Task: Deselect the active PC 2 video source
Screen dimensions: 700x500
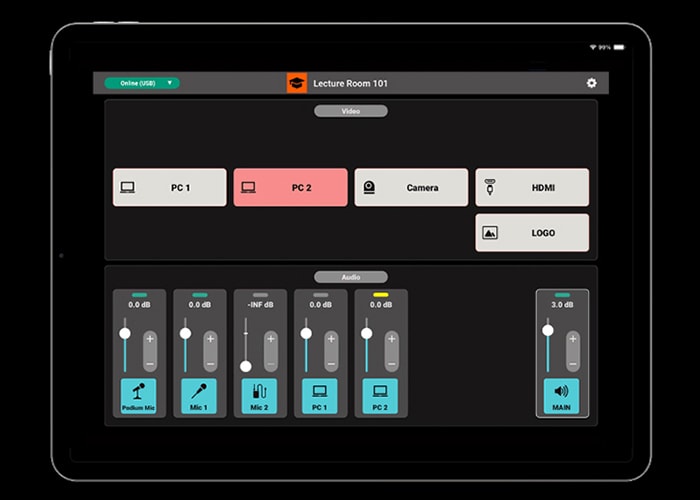Action: pos(291,187)
